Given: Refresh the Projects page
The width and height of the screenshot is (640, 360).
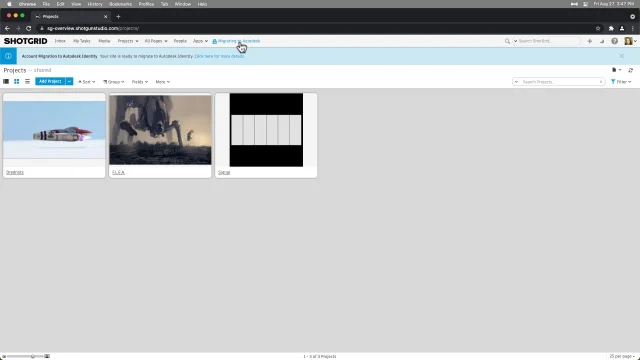Looking at the screenshot, I should pyautogui.click(x=631, y=70).
